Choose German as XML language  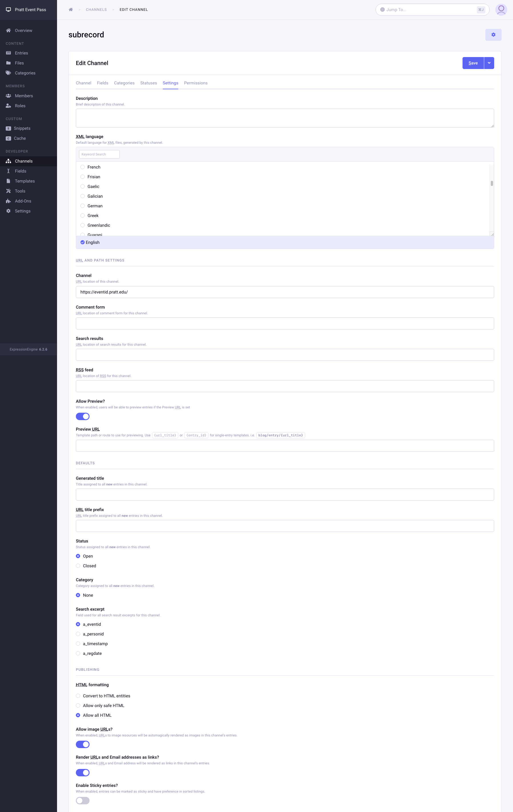tap(83, 206)
